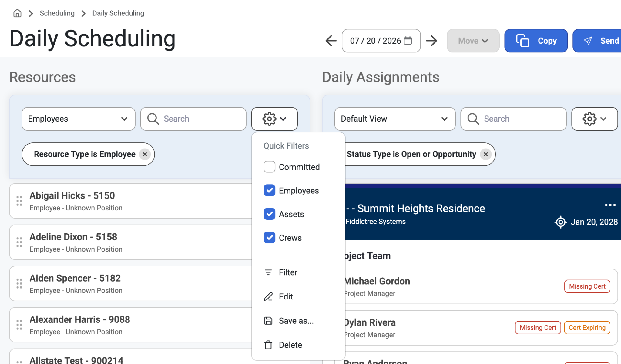Image resolution: width=621 pixels, height=364 pixels.
Task: Select the Allstate Test - 900214 resource
Action: pyautogui.click(x=131, y=357)
